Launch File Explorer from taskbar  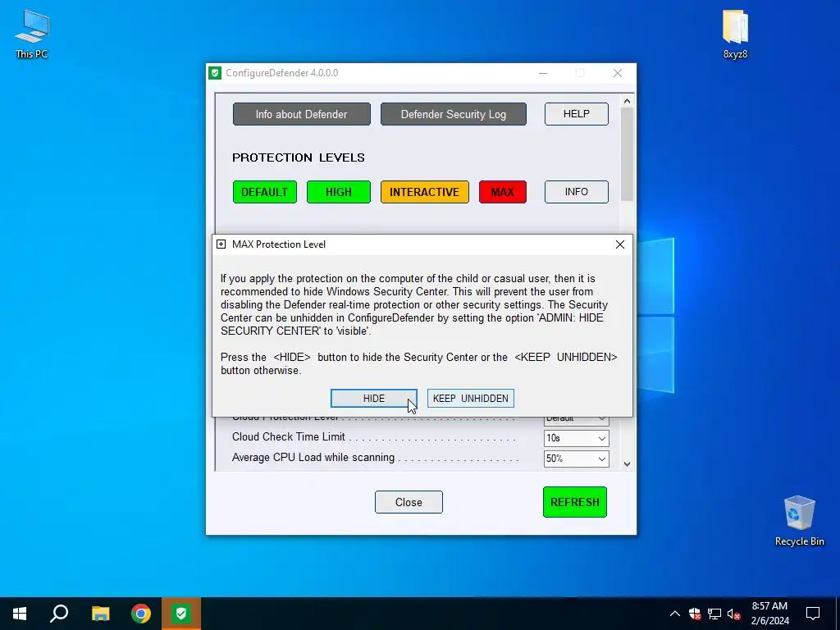[x=100, y=614]
